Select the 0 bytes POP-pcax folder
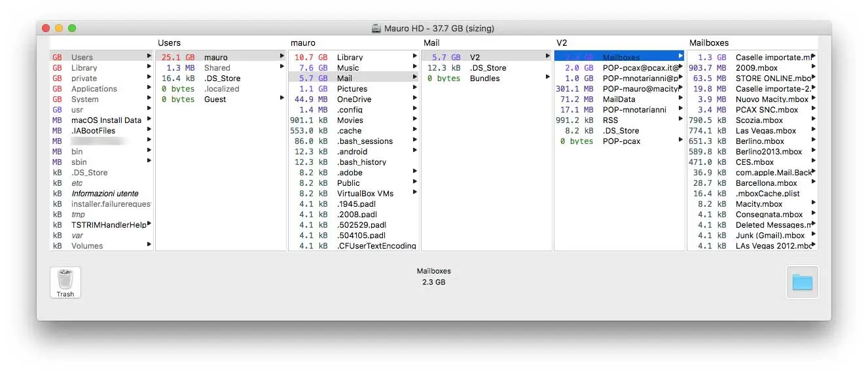Screen dimensions: 868x373 (x=619, y=141)
